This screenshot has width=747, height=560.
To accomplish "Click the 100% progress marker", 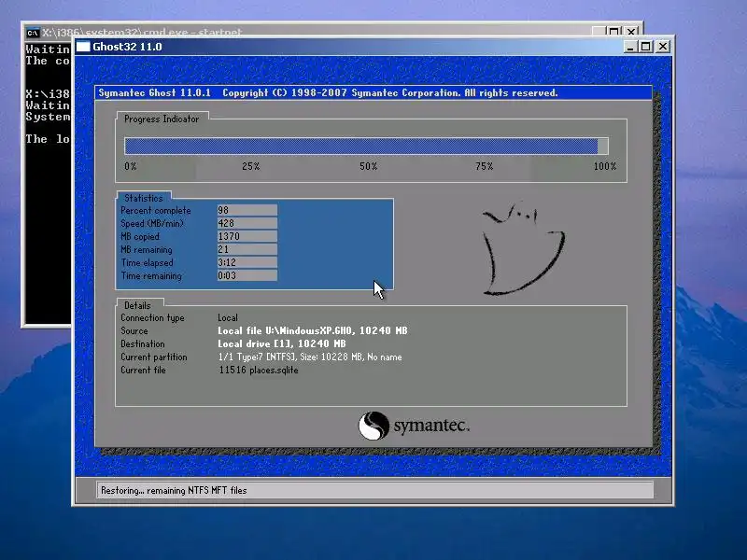I will pos(604,166).
